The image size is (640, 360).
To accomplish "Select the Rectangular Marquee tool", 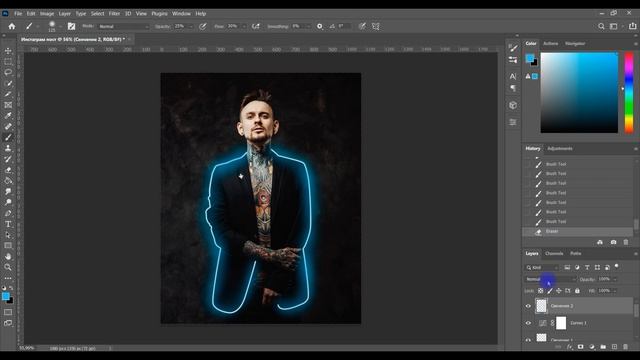I will click(8, 62).
